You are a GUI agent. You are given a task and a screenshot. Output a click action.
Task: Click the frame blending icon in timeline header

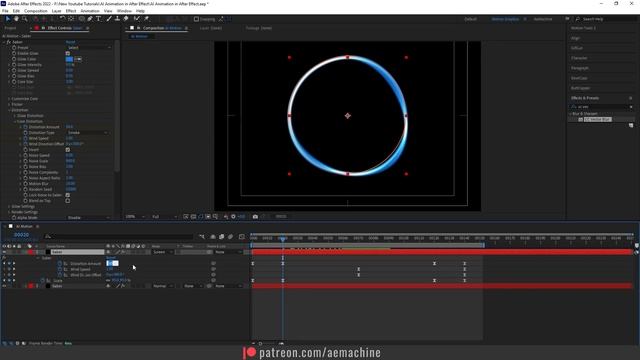221,236
